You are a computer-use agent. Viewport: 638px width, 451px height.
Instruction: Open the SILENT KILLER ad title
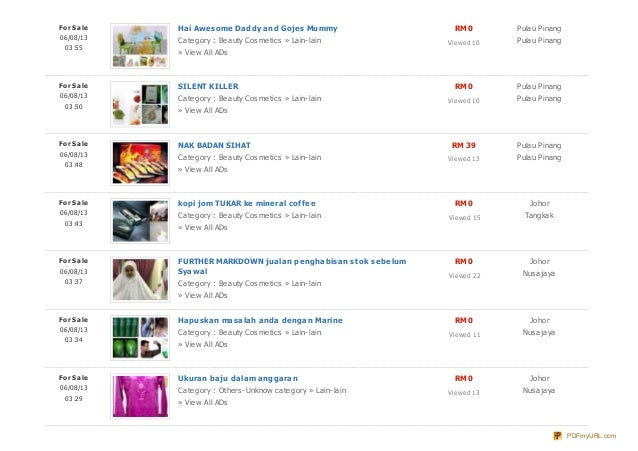click(208, 86)
